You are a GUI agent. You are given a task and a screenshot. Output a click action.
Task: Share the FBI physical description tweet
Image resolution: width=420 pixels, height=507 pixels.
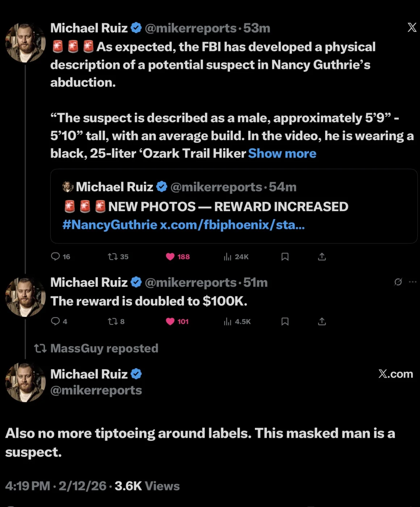click(322, 257)
